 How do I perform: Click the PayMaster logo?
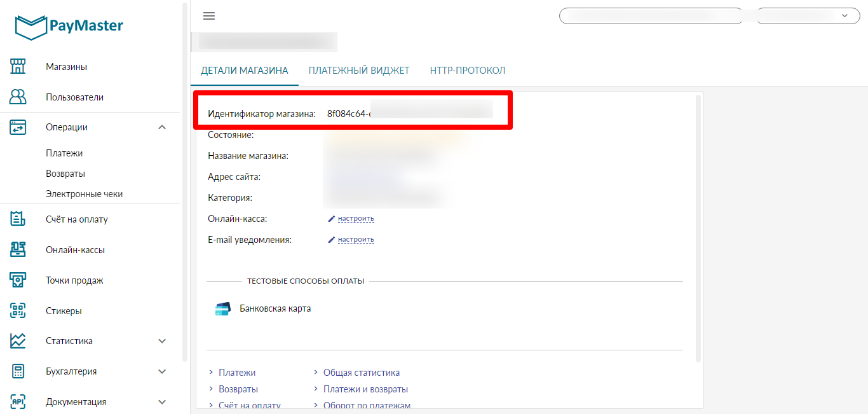[69, 26]
